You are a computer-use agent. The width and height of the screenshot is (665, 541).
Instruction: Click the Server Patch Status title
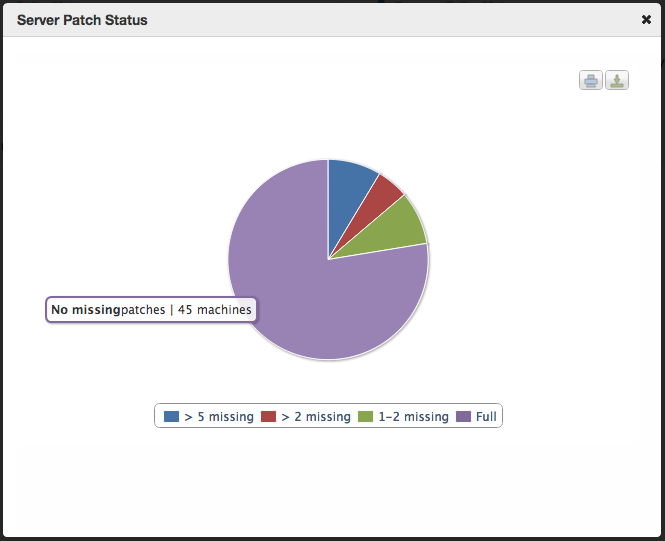(82, 20)
